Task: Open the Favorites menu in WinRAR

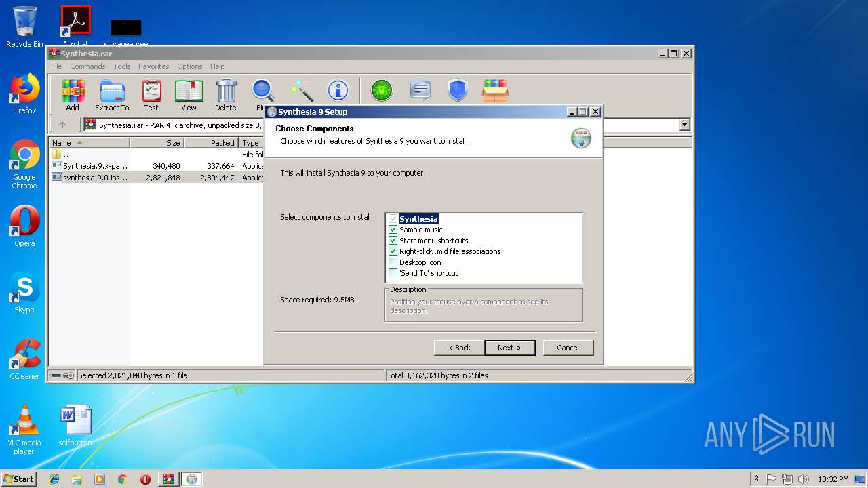Action: pyautogui.click(x=154, y=66)
